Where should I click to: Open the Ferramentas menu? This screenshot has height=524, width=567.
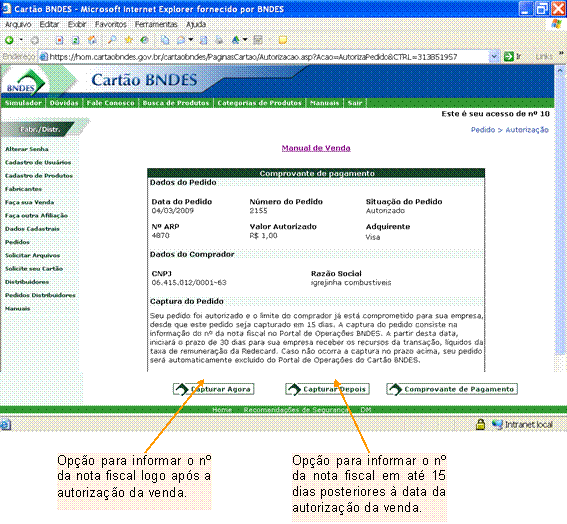pyautogui.click(x=156, y=25)
